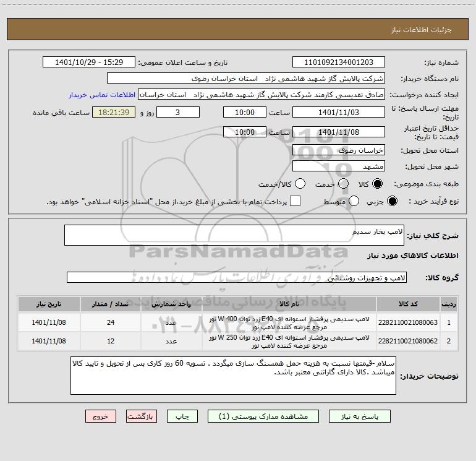Click the پاسخ به نیاز button
The height and width of the screenshot is (461, 476).
[360, 416]
